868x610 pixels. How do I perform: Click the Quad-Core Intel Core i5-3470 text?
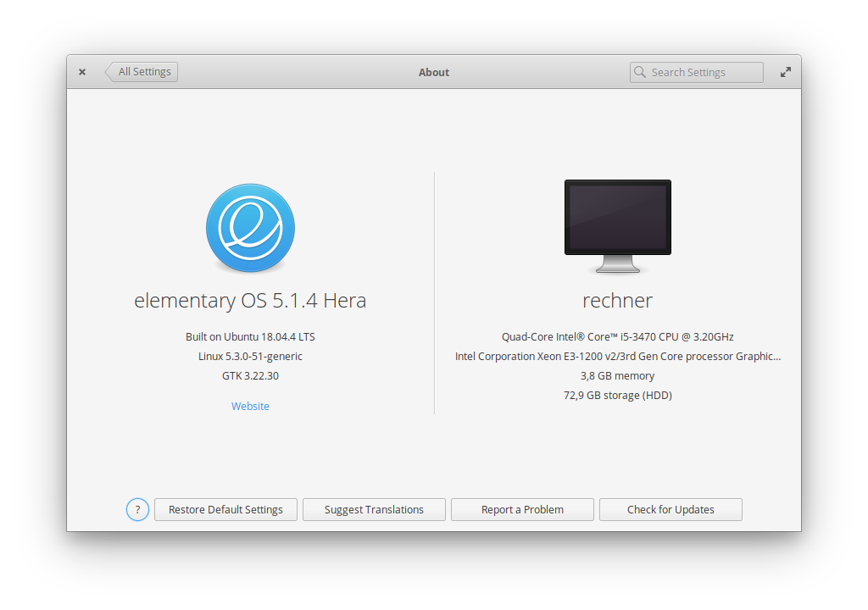(x=618, y=336)
